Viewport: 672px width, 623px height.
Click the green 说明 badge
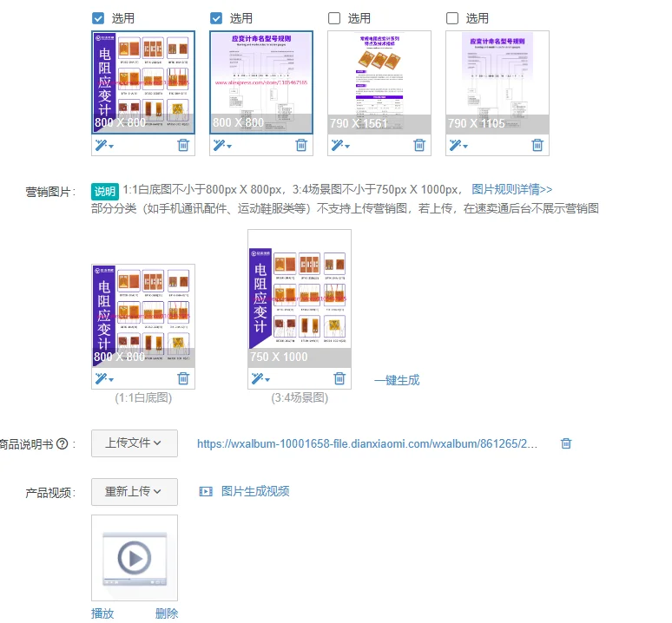[x=105, y=191]
